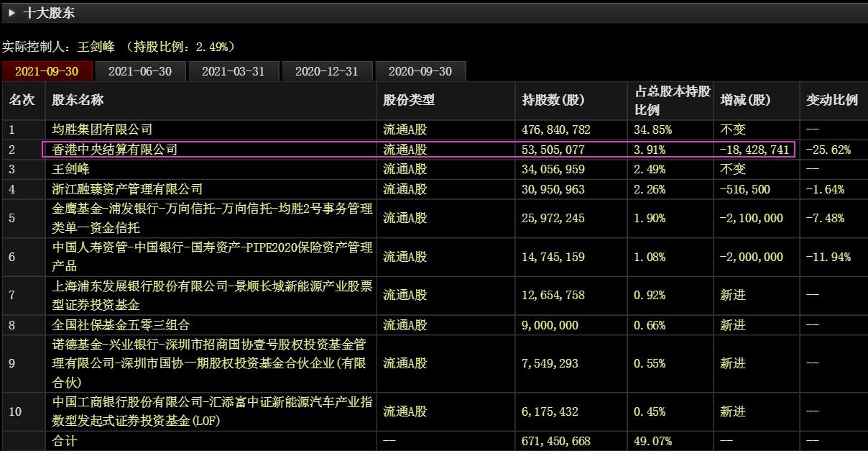Click change value -18,428,741
This screenshot has height=451, width=868.
755,150
